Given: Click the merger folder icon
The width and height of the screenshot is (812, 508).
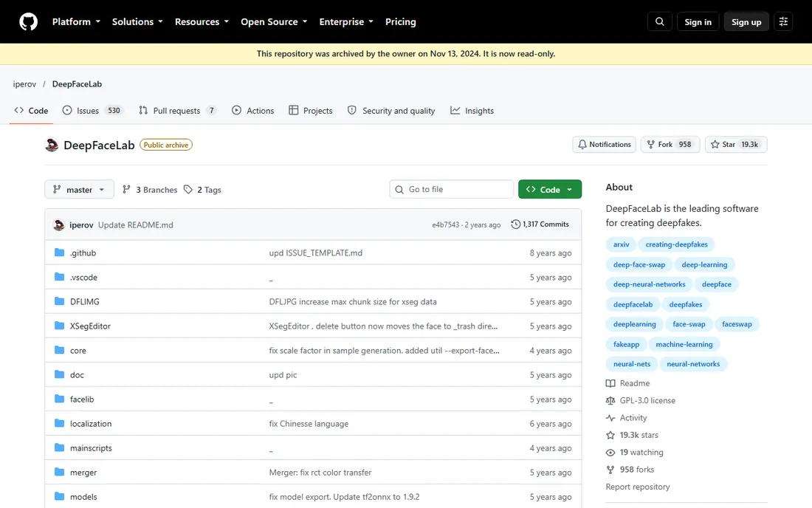Looking at the screenshot, I should [x=60, y=472].
